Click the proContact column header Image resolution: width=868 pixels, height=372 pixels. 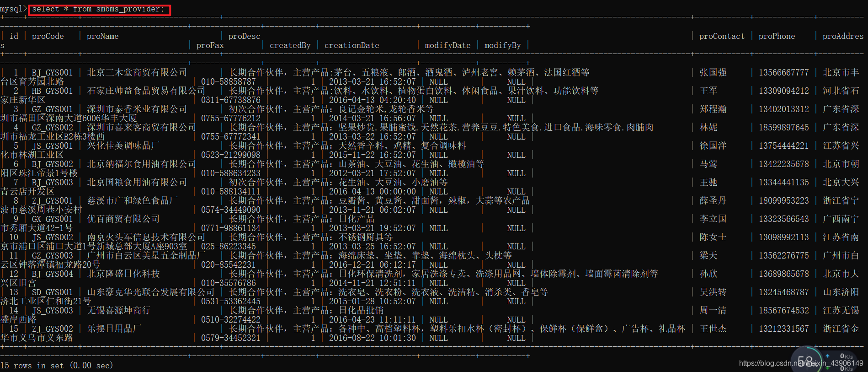pos(722,36)
